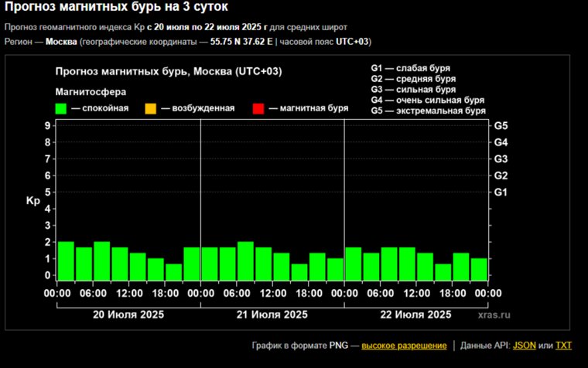The height and width of the screenshot is (368, 588).
Task: Click the legend line G5 — экстремальная буря
Action: click(x=429, y=111)
